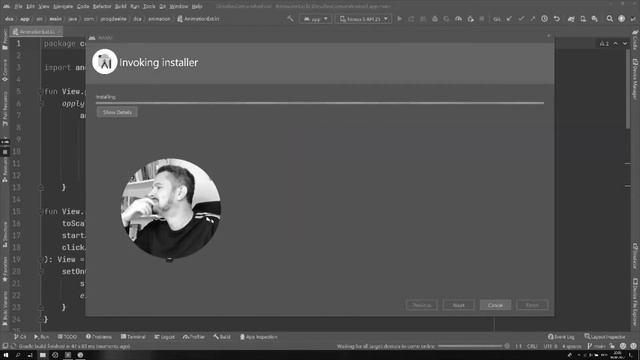Go to next highlighted problem arrow
640x360 pixels.
[x=625, y=43]
